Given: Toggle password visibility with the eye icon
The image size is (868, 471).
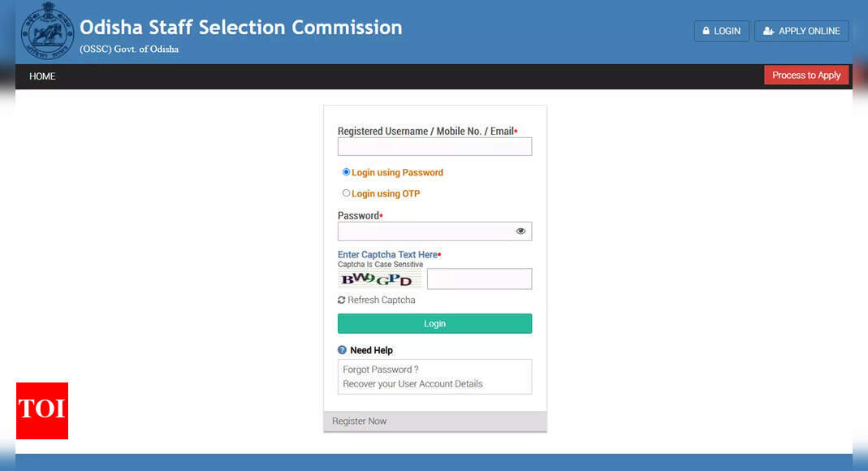Looking at the screenshot, I should [520, 231].
